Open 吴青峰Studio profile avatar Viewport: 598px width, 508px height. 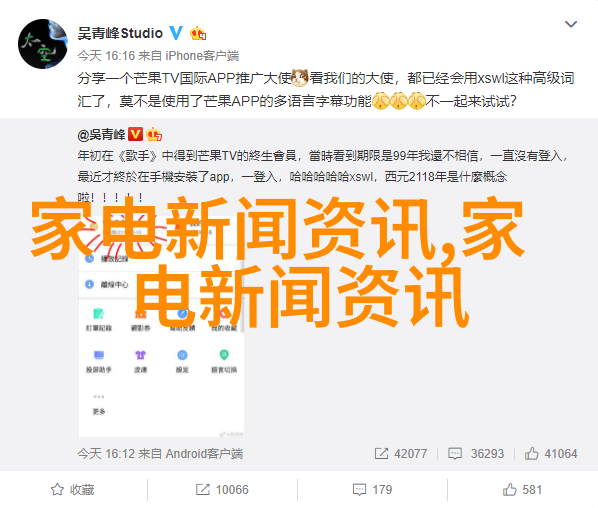click(43, 44)
